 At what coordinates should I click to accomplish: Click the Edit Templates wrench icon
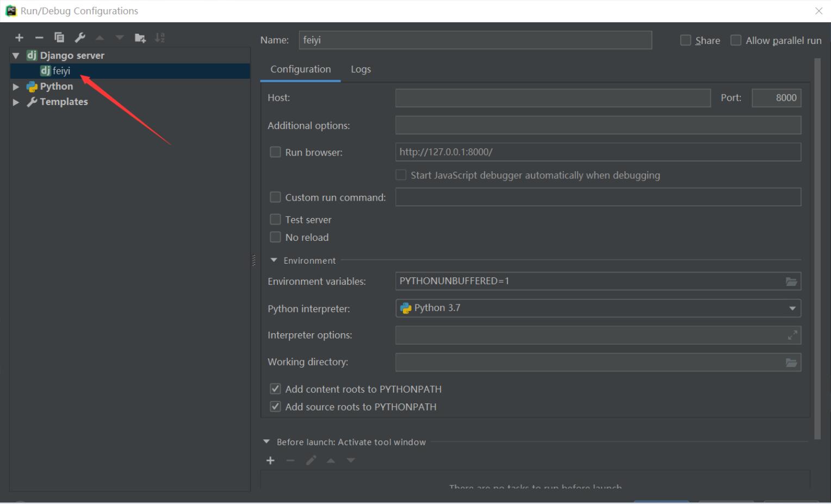coord(80,38)
